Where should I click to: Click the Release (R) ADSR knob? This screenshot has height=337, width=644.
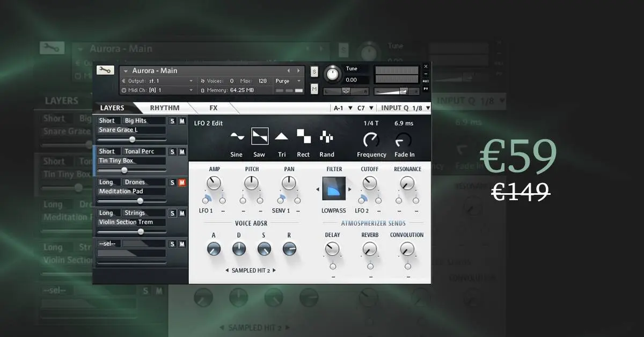[289, 249]
